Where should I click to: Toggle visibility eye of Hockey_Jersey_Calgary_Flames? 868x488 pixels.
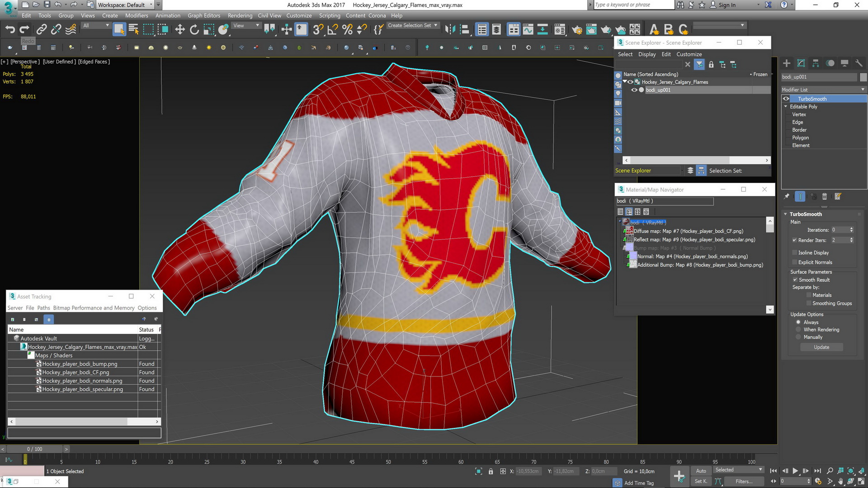[630, 82]
